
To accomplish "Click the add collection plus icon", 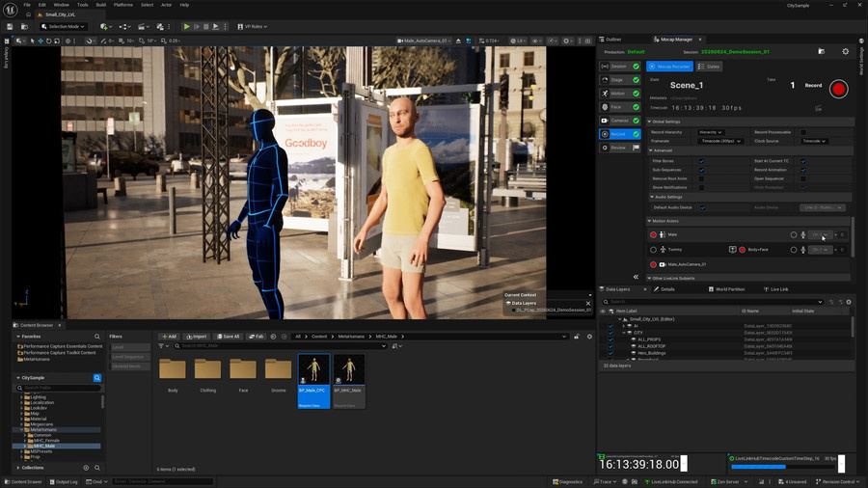I will pos(86,468).
